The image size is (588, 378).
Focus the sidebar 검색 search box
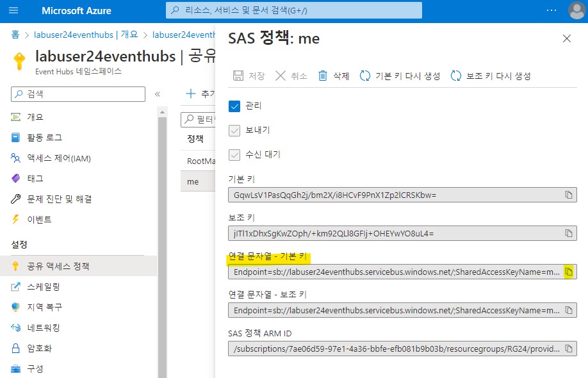pyautogui.click(x=78, y=94)
